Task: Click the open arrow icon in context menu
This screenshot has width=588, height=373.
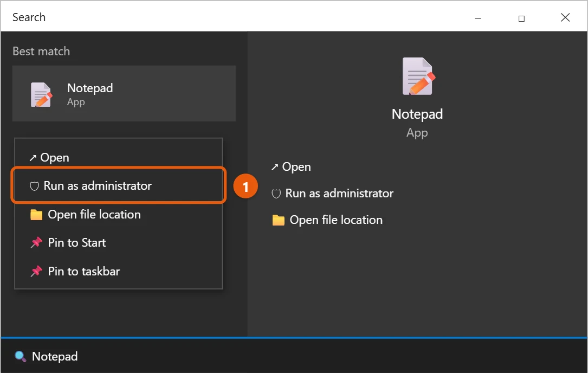Action: coord(33,158)
